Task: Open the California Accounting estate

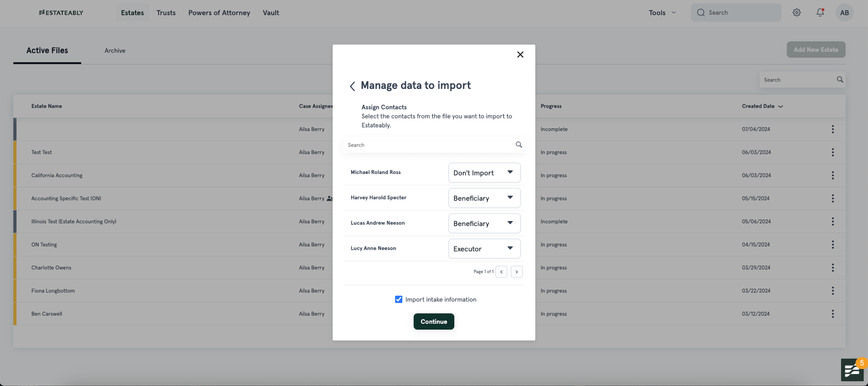Action: [57, 175]
